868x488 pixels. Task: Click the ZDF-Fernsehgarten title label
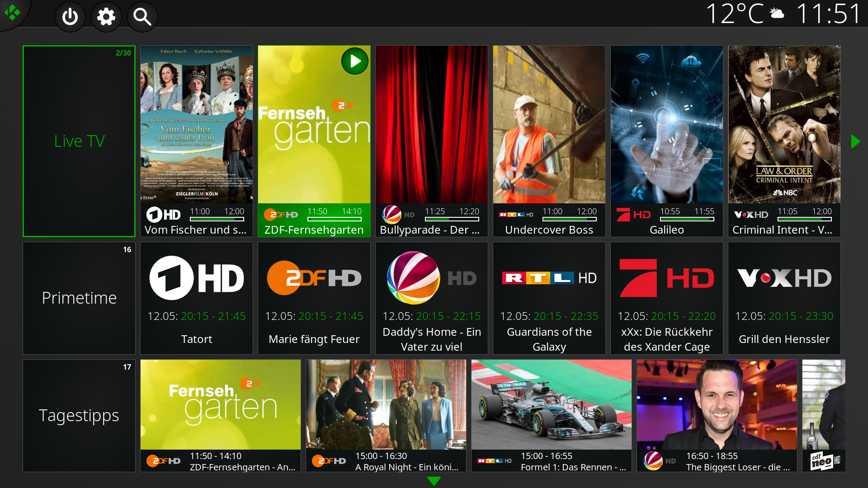pos(314,230)
